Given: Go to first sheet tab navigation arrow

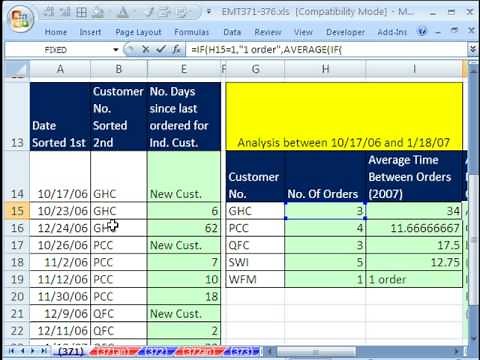Looking at the screenshot, I should [x=12, y=351].
